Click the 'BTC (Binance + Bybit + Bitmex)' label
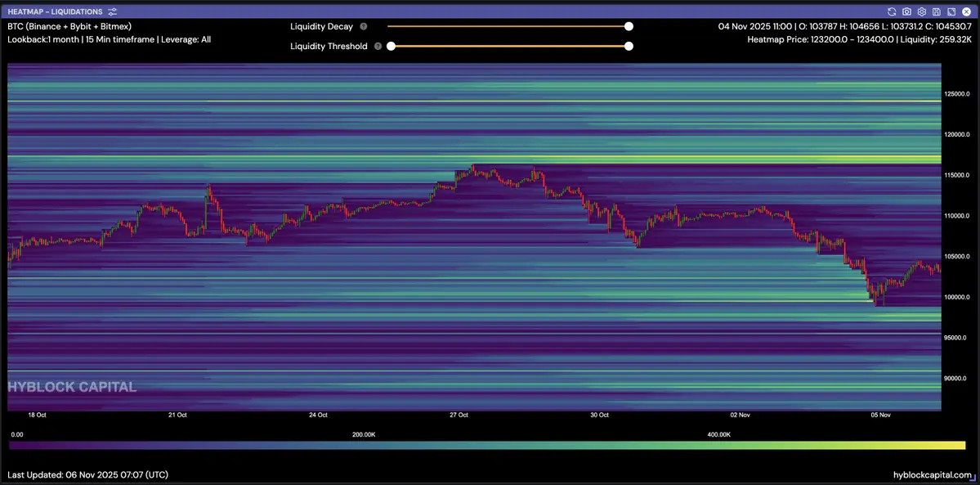Screen dimensions: 980x485 pos(69,27)
